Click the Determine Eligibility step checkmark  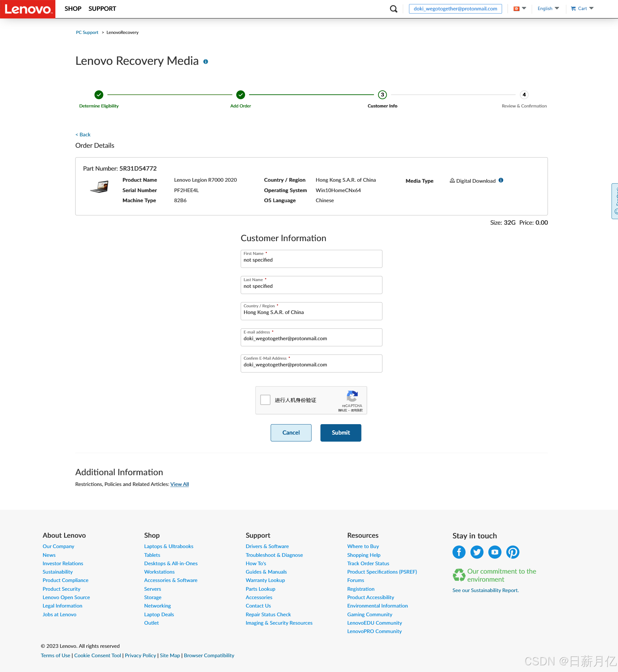(x=99, y=95)
